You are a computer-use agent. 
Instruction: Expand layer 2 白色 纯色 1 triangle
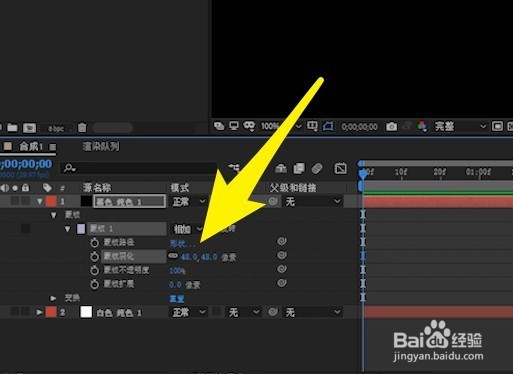click(39, 312)
